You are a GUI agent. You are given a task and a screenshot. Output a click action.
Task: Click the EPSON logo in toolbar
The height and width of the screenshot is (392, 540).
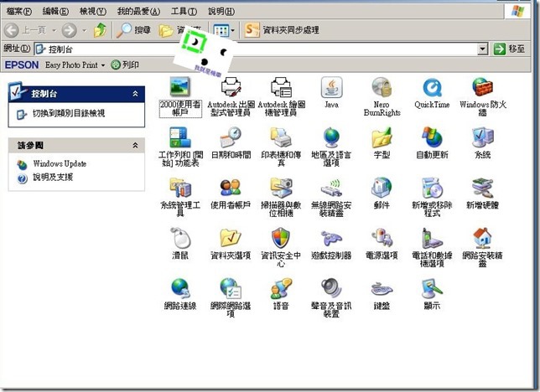(x=22, y=64)
